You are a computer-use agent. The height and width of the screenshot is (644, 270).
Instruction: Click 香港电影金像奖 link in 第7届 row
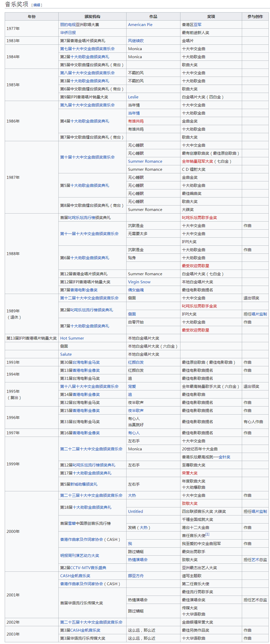pyautogui.click(x=84, y=290)
